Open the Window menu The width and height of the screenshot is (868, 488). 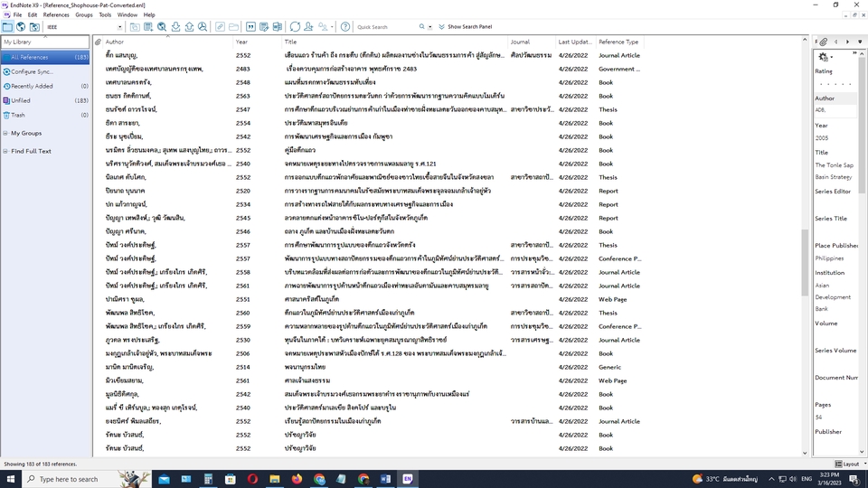(x=127, y=15)
